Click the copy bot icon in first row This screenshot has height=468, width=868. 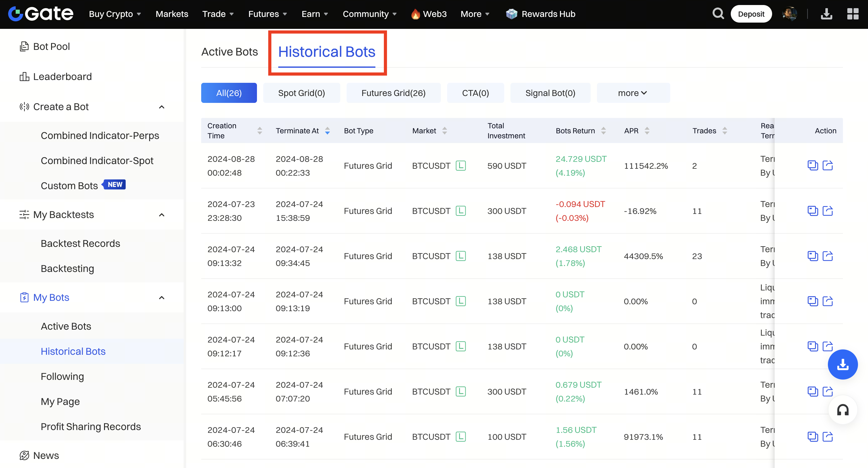coord(813,166)
